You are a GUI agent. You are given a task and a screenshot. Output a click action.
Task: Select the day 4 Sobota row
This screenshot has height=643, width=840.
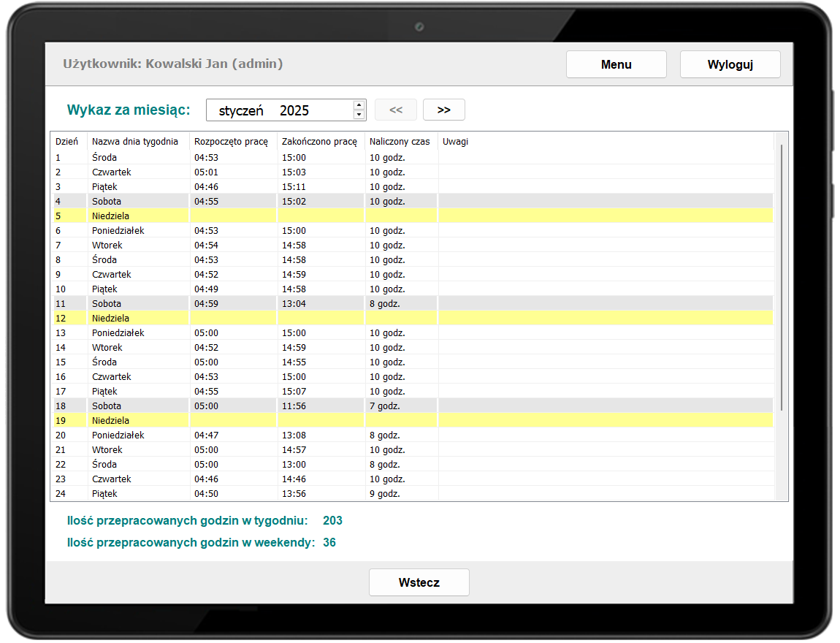(x=413, y=202)
